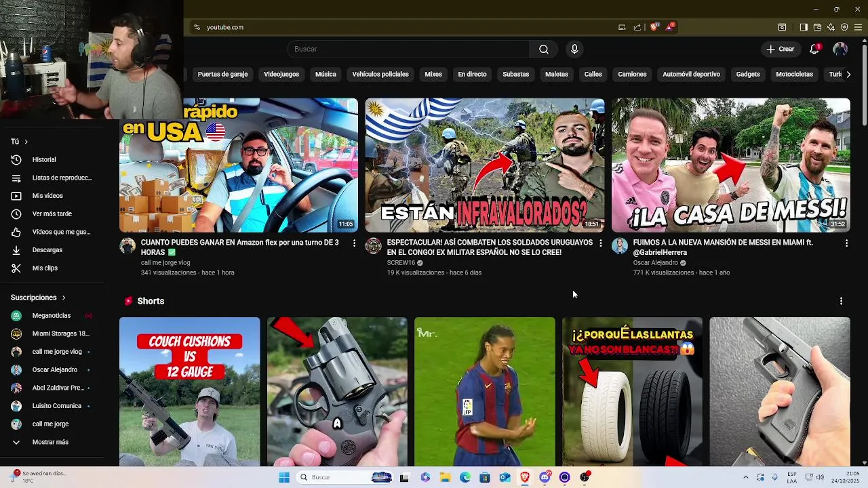The height and width of the screenshot is (488, 868).
Task: Click the call me jorge vlog channel avatar
Action: pyautogui.click(x=127, y=246)
